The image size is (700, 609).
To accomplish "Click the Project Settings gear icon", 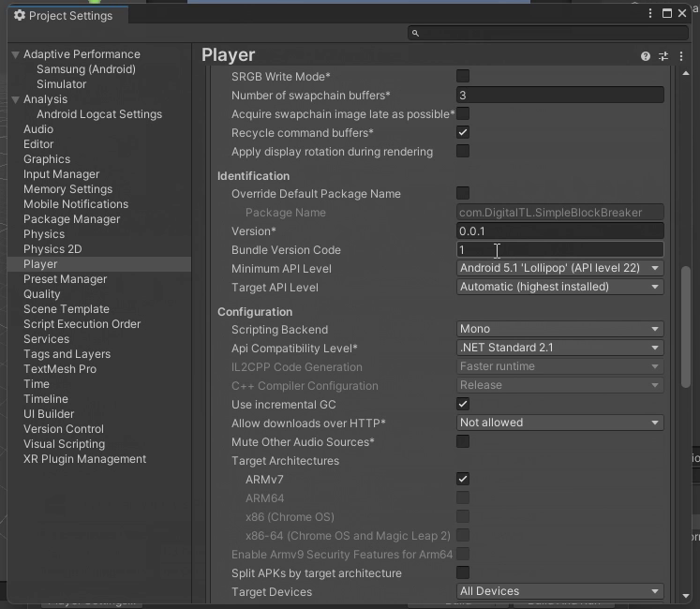I will coord(19,16).
